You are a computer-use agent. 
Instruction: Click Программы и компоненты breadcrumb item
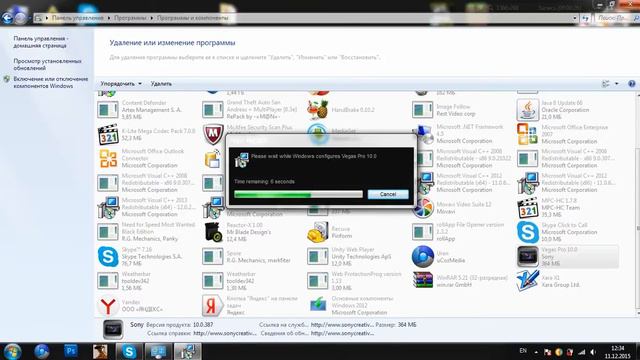193,18
